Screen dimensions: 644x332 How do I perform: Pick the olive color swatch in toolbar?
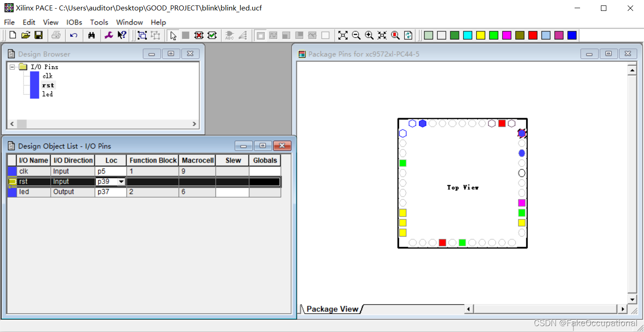520,35
